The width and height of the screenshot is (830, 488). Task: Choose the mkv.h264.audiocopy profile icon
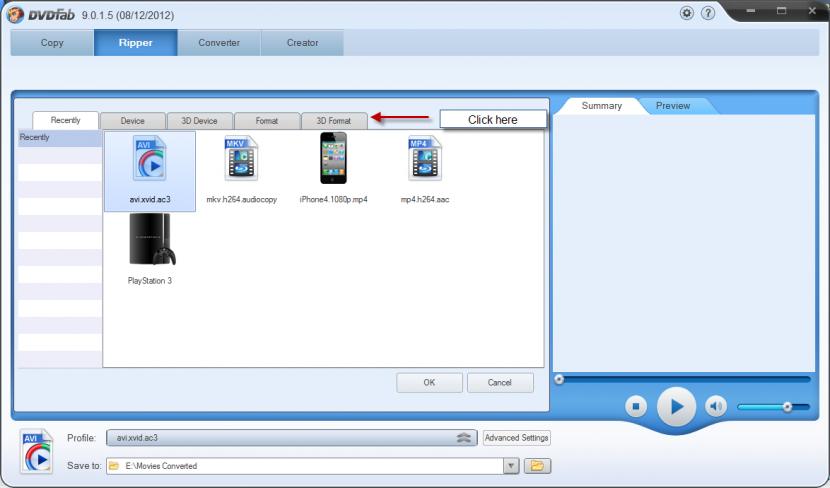coord(241,158)
